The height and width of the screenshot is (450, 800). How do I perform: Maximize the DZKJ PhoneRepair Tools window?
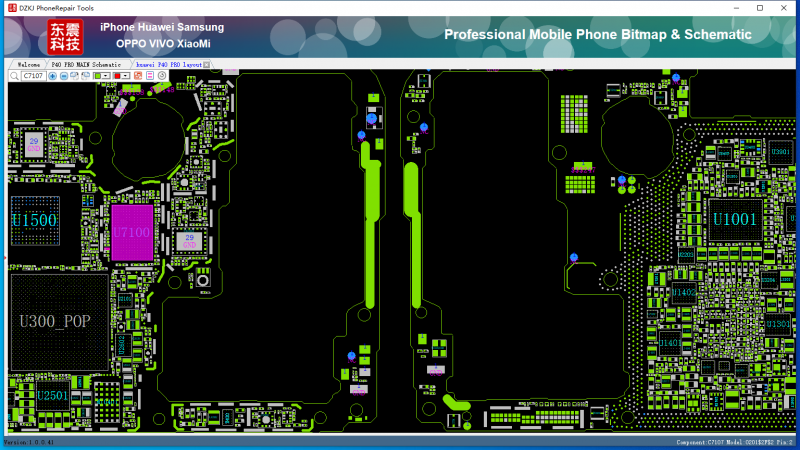tap(760, 8)
